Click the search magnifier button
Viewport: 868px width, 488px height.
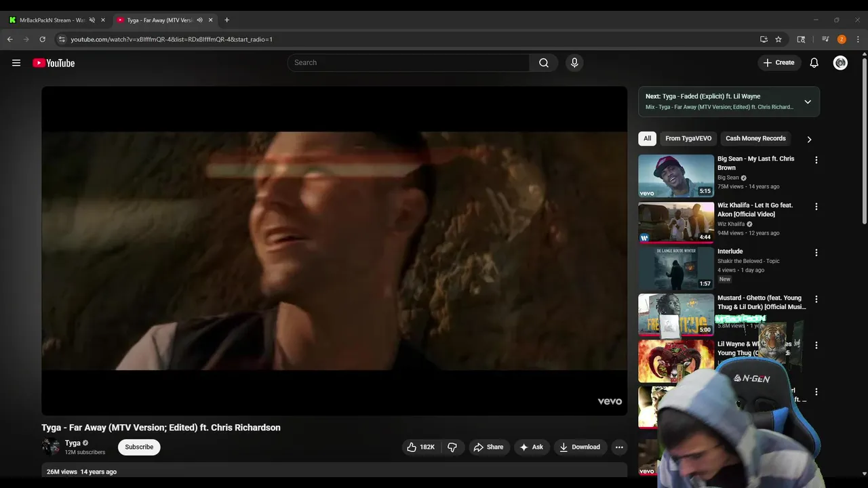pyautogui.click(x=544, y=62)
